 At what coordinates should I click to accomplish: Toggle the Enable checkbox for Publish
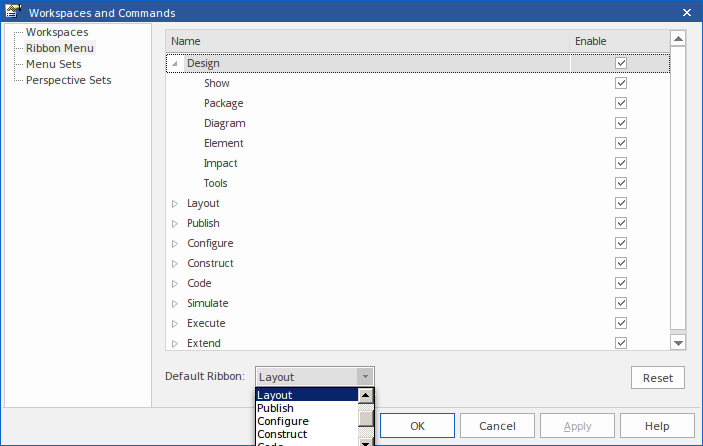(x=621, y=223)
